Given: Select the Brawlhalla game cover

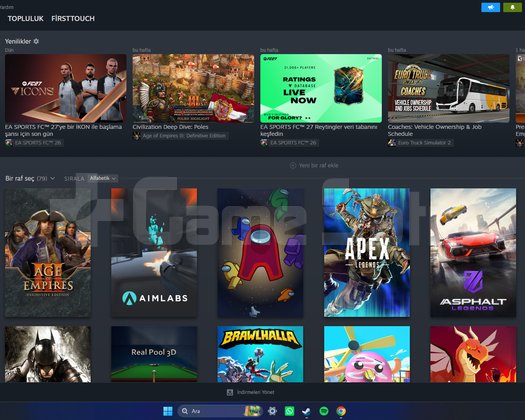Looking at the screenshot, I should [x=260, y=354].
